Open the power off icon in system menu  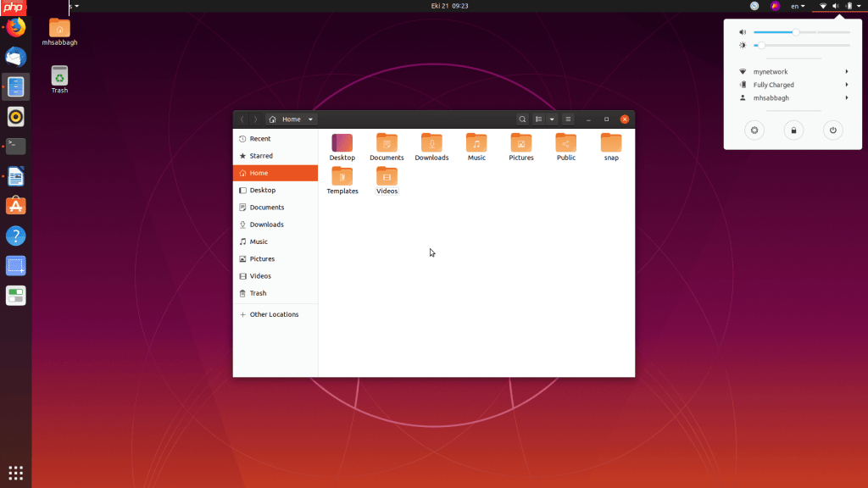pos(832,130)
